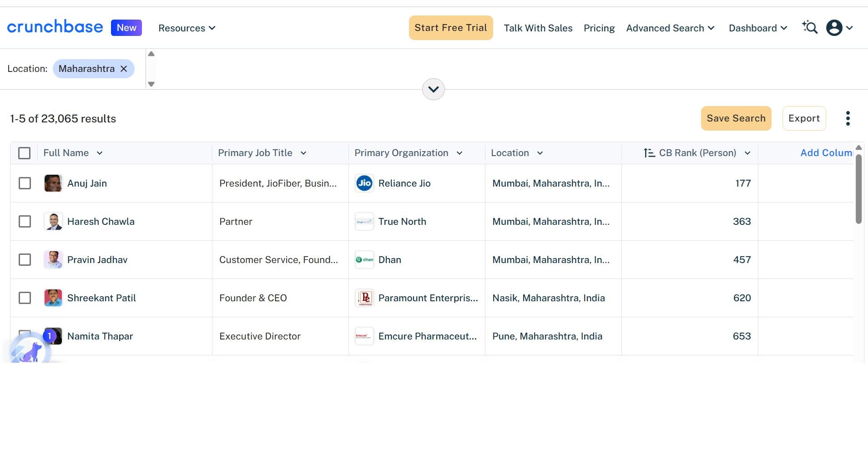868x451 pixels.
Task: Open Primary Organization column dropdown
Action: coord(459,153)
